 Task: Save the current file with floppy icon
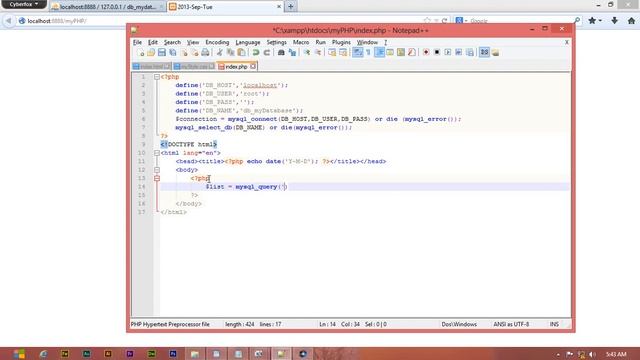click(162, 53)
